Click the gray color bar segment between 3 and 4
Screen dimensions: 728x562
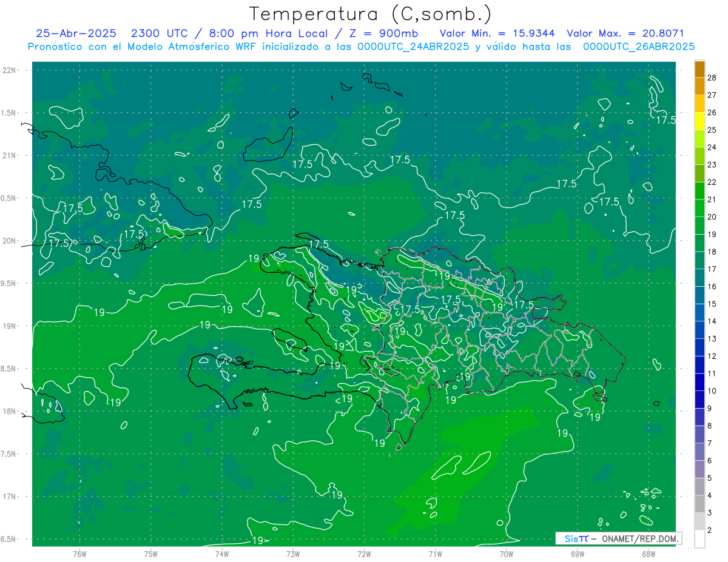(699, 504)
